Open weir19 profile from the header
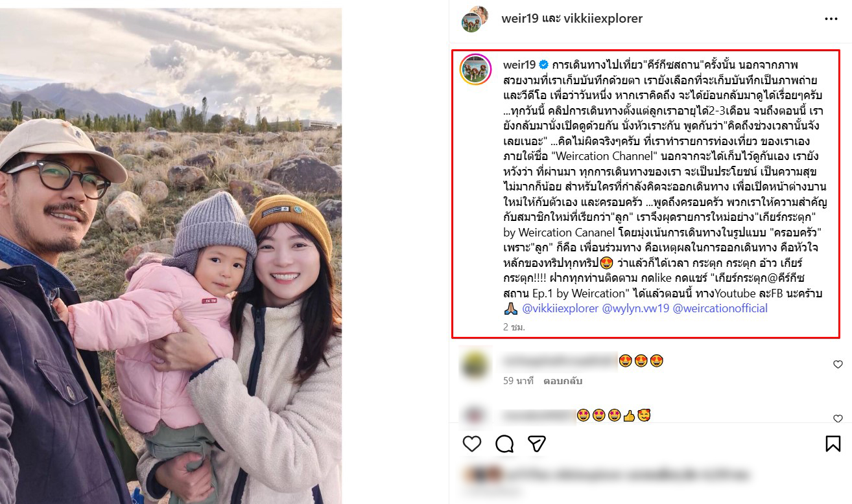 pyautogui.click(x=520, y=19)
